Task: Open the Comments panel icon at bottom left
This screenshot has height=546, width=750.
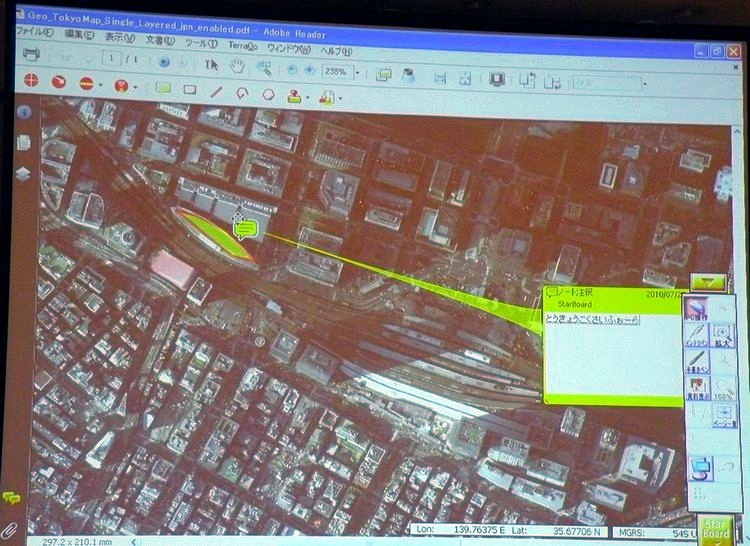Action: 11,498
